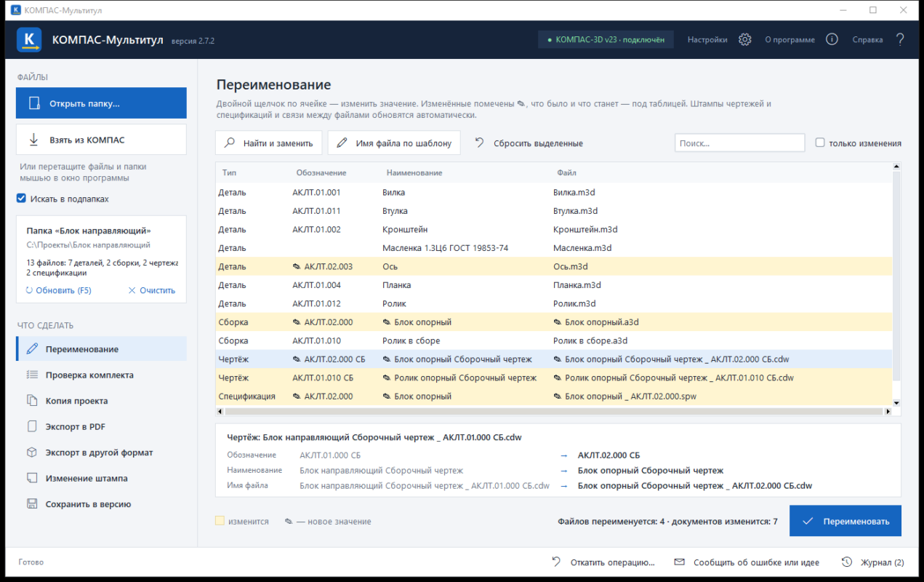Click the list icon of Проверка комплекта
The image size is (924, 582).
pos(32,375)
